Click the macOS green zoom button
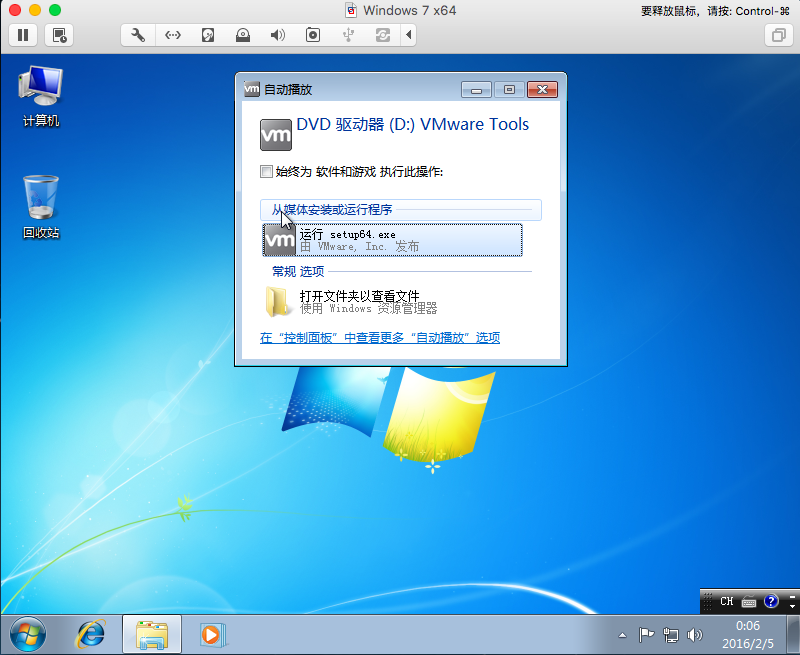 (x=55, y=10)
